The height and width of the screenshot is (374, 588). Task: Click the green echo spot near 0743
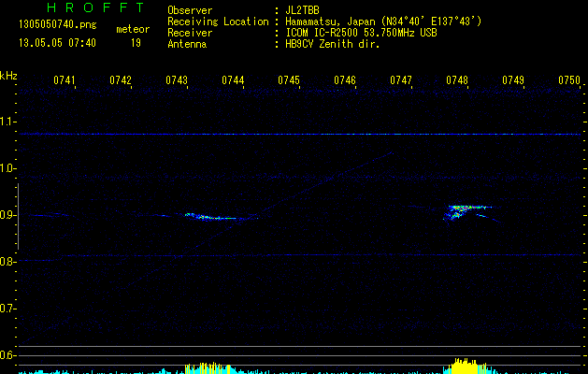tap(190, 215)
